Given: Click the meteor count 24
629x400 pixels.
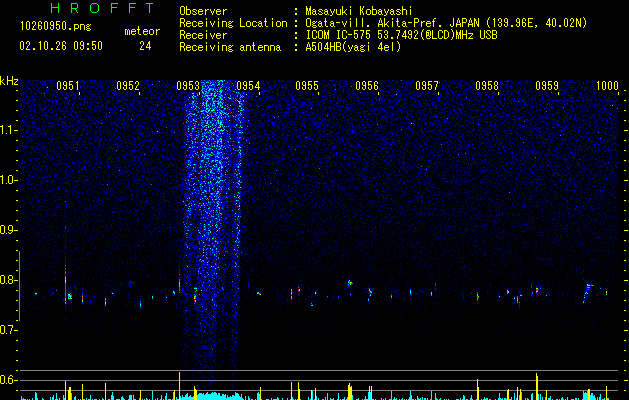Looking at the screenshot, I should [145, 46].
